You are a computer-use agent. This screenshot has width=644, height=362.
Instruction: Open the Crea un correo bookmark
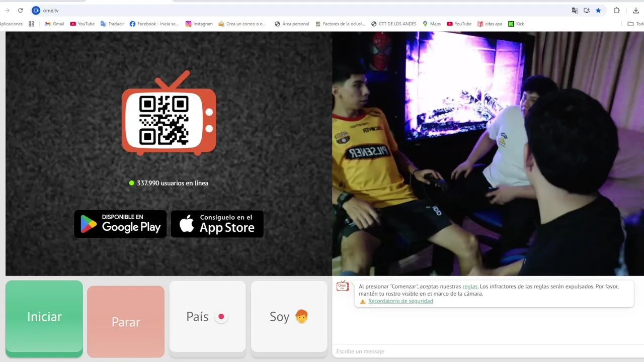tap(242, 24)
